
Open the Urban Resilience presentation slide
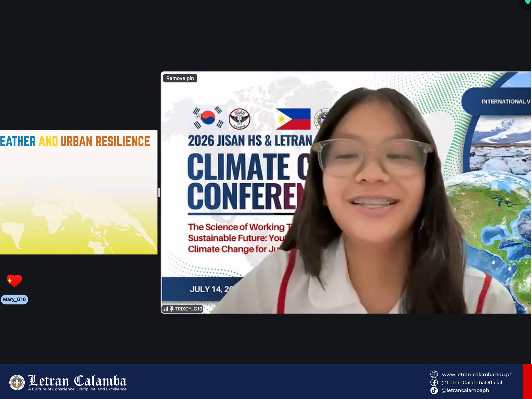pyautogui.click(x=78, y=192)
